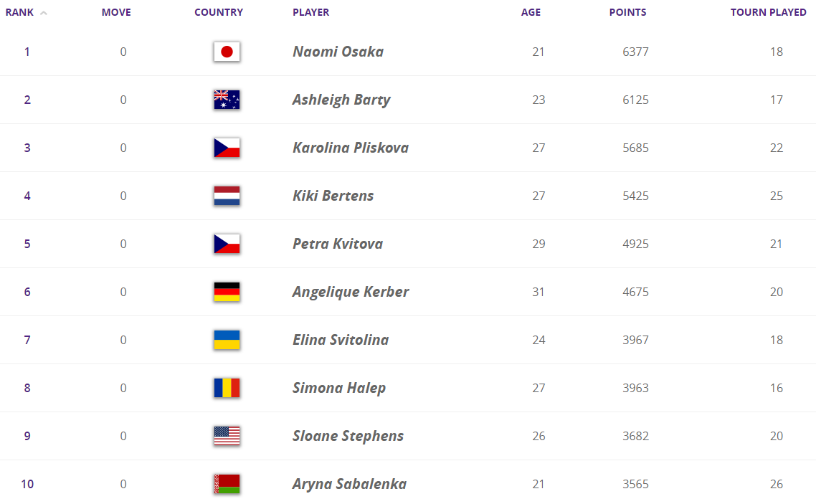Click the Japan flag icon

227,52
